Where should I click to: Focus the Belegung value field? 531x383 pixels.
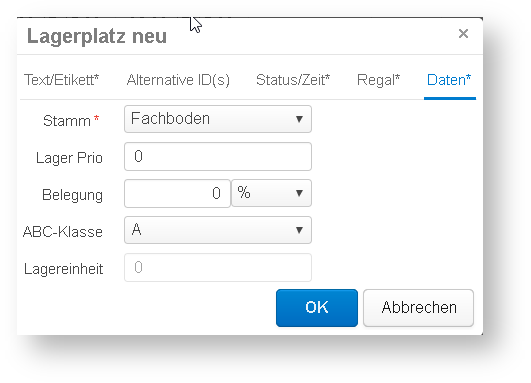click(x=177, y=193)
